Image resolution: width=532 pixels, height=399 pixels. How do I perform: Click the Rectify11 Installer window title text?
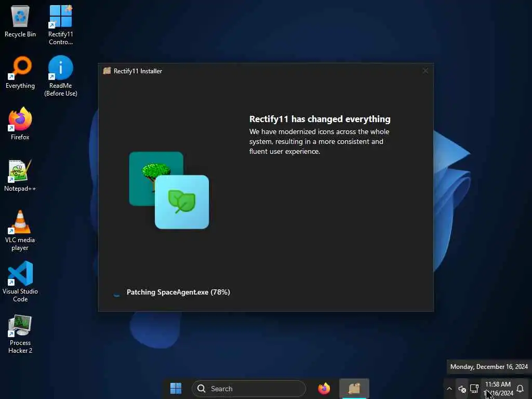click(x=138, y=71)
